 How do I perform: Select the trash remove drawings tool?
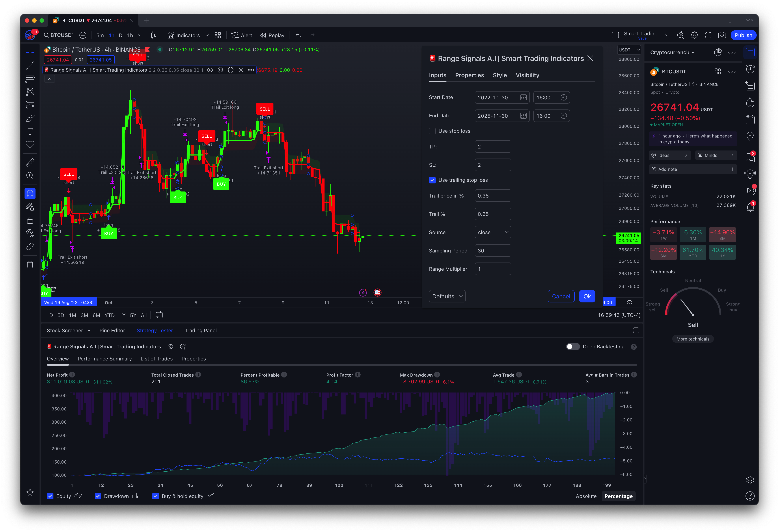tap(30, 265)
